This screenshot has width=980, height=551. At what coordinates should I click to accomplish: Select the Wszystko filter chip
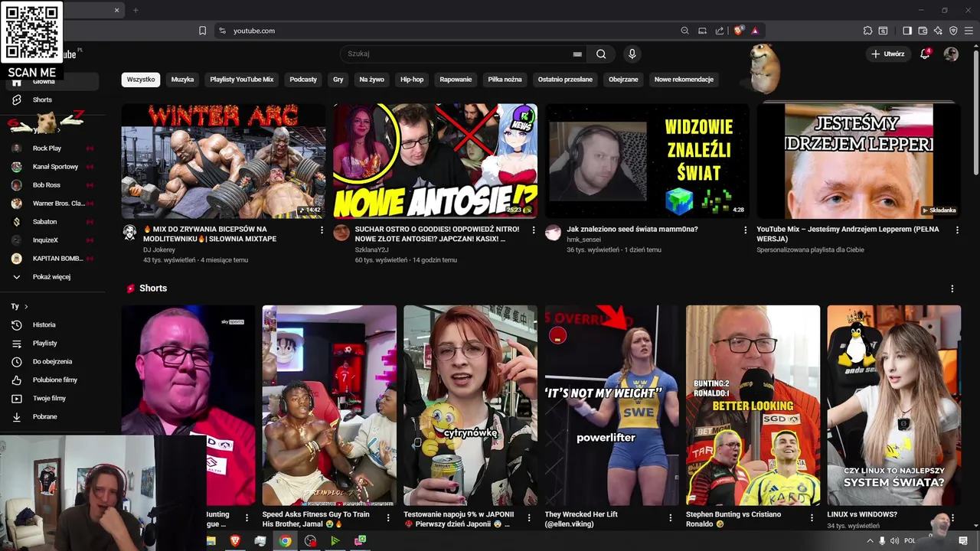[141, 80]
